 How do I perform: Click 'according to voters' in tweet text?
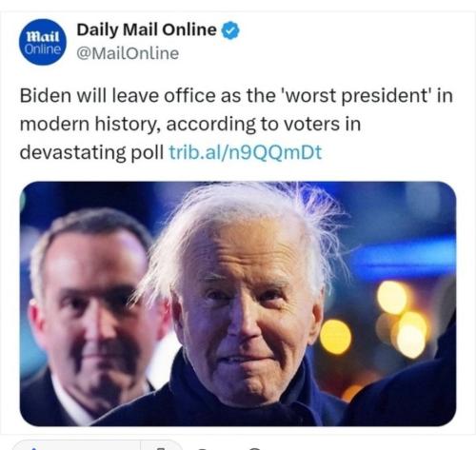click(252, 124)
